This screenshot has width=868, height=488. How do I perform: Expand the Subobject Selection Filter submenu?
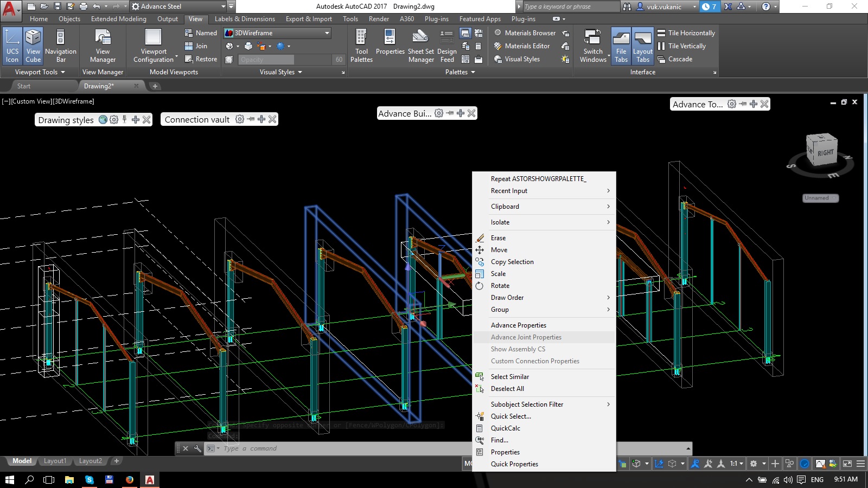[527, 404]
